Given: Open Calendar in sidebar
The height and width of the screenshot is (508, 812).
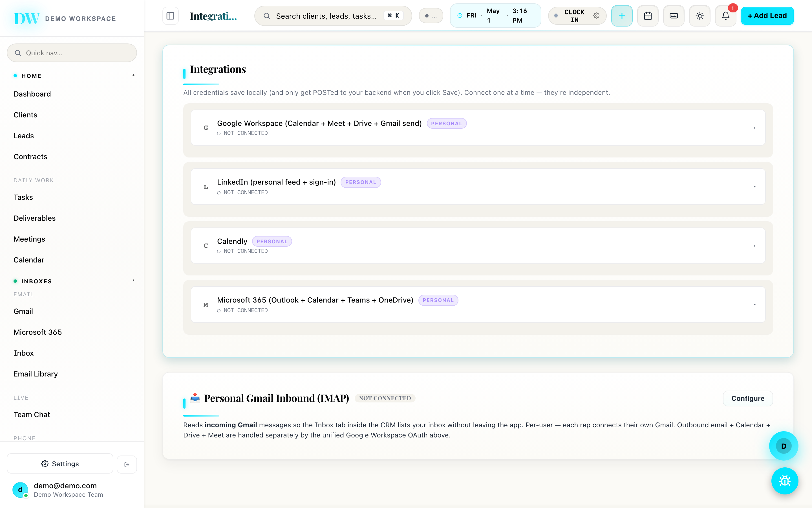Looking at the screenshot, I should 29,260.
